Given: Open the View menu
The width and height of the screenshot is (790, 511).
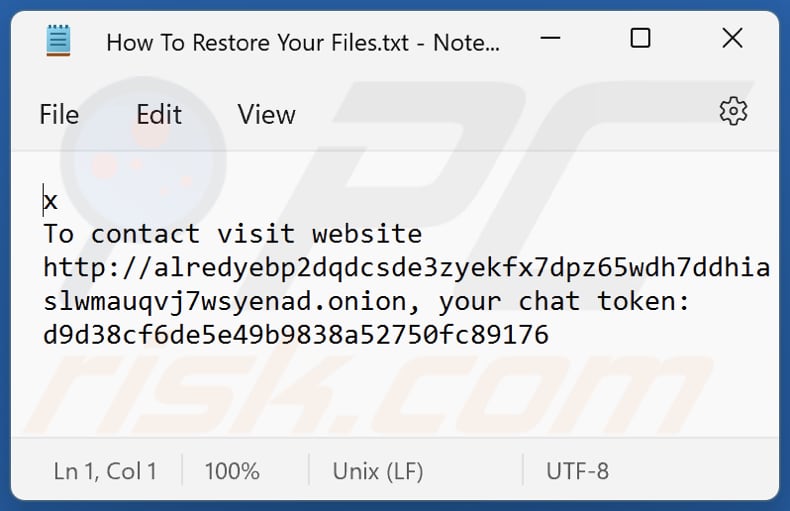Looking at the screenshot, I should pos(266,115).
